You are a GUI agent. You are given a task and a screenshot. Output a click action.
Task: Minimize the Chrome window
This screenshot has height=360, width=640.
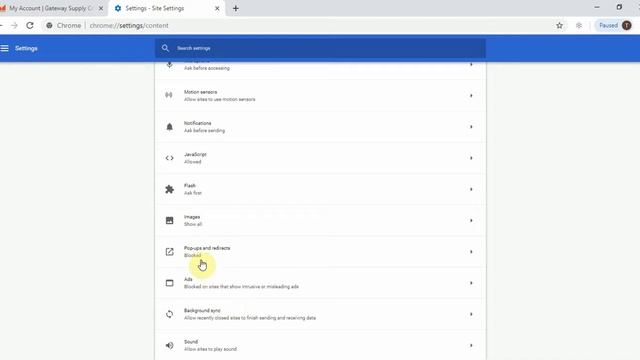(597, 7)
